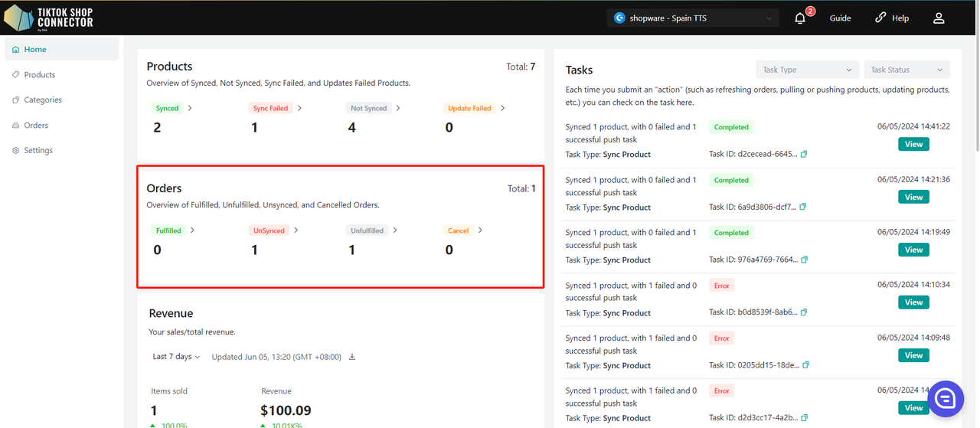The image size is (980, 428).
Task: Open the shopware - Spain TTS store selector
Action: click(693, 18)
